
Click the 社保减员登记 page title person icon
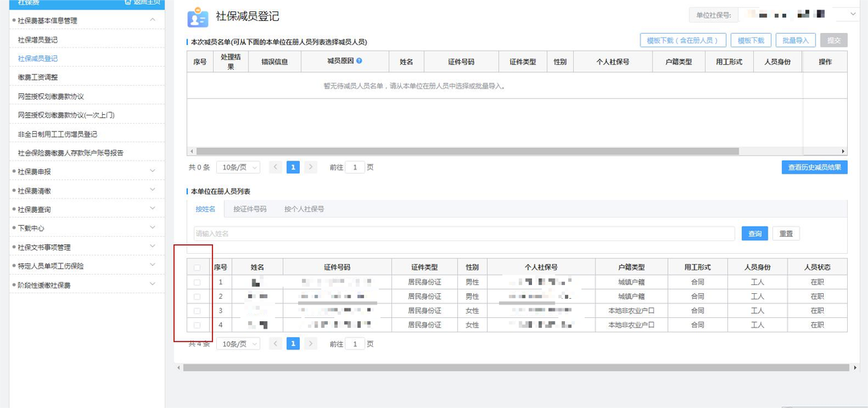pos(198,18)
